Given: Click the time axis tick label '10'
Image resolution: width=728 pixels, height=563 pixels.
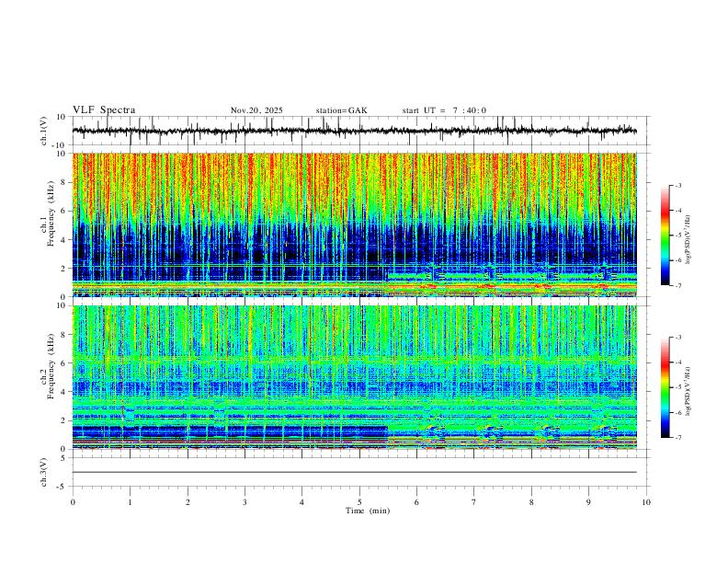Looking at the screenshot, I should pos(646,502).
